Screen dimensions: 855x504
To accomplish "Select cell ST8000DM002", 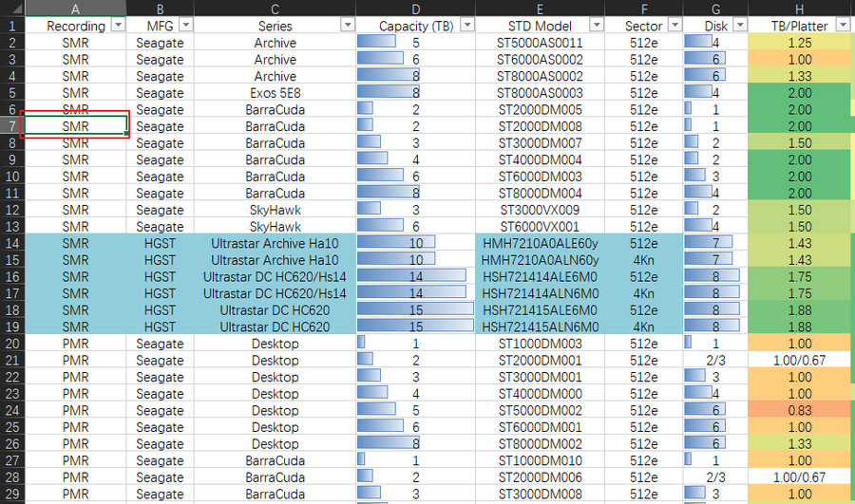I will pyautogui.click(x=540, y=443).
